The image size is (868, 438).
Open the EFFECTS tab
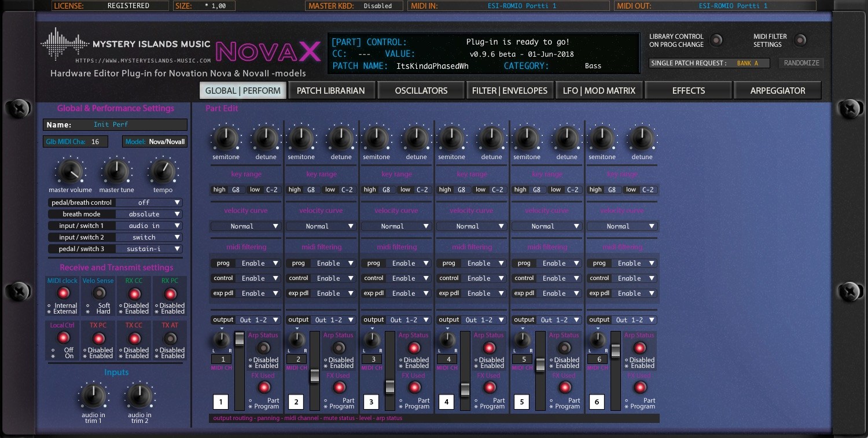(688, 90)
